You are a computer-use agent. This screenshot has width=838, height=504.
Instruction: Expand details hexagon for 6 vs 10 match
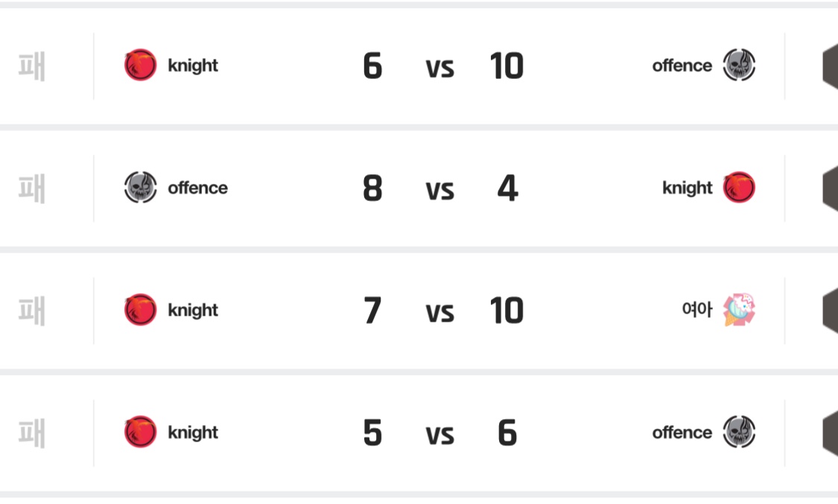829,66
